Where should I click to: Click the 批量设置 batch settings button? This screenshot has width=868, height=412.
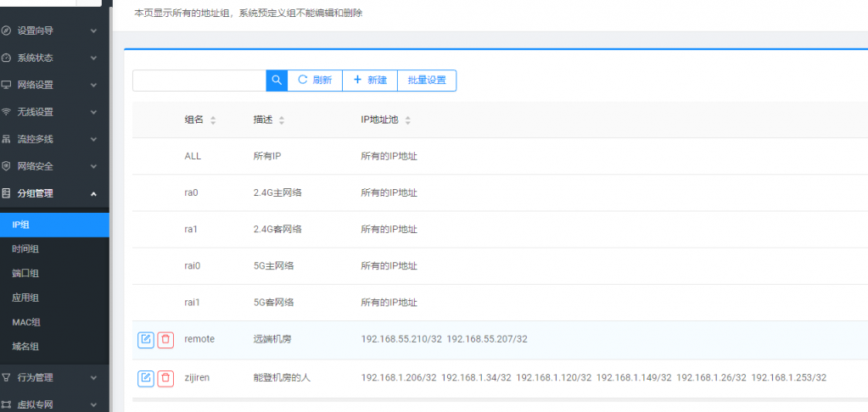pyautogui.click(x=427, y=81)
